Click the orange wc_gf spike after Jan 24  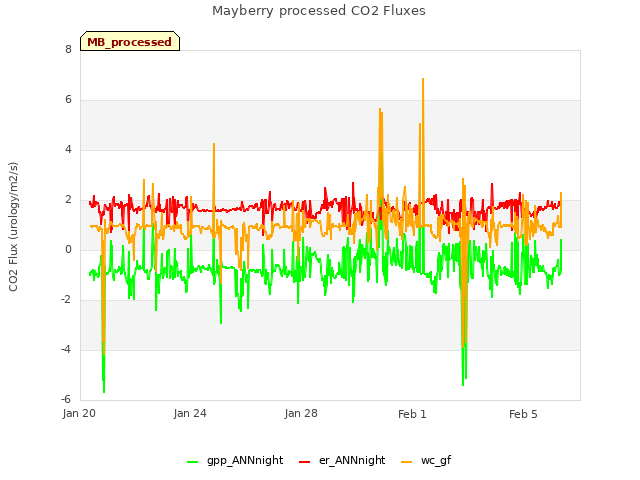214,144
